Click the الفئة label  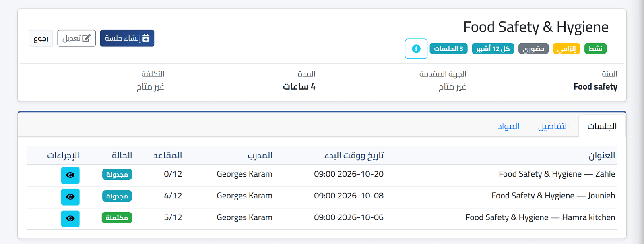click(x=609, y=74)
